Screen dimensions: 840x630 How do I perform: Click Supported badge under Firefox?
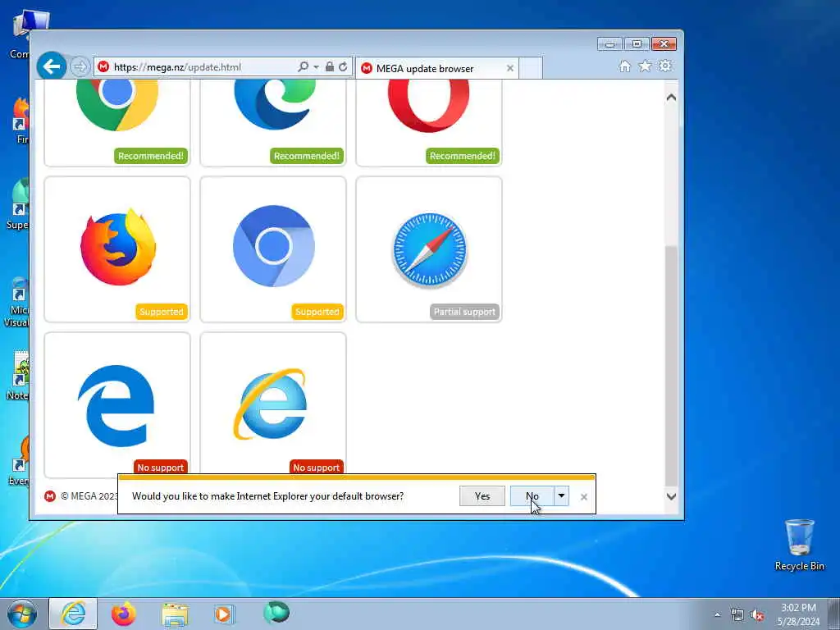[x=162, y=312]
